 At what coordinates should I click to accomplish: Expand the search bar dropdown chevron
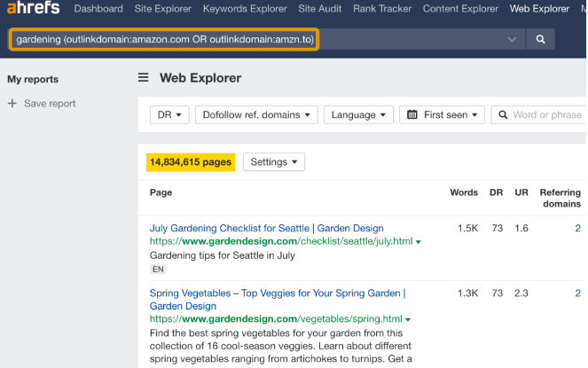(x=512, y=40)
